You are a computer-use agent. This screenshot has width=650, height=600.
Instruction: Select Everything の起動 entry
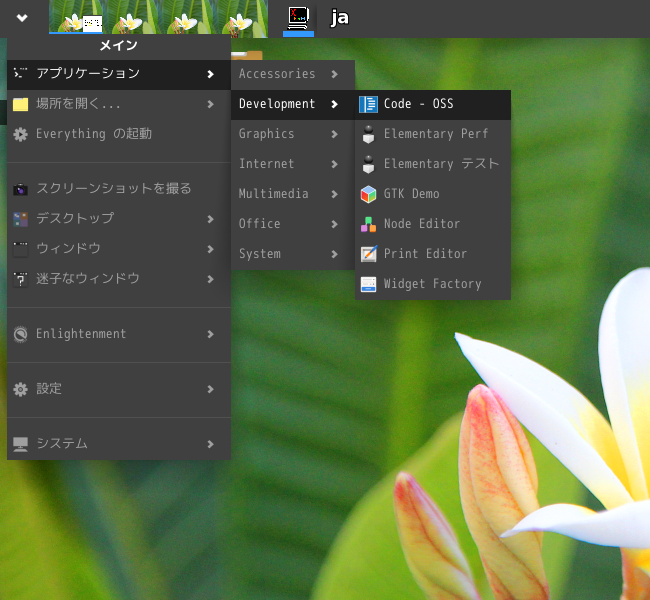tap(119, 134)
